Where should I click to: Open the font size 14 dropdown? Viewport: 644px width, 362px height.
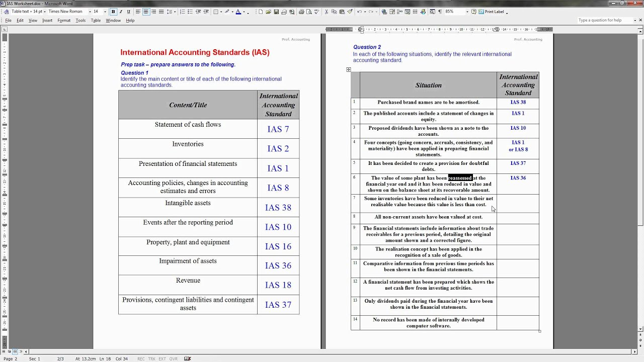tap(105, 12)
